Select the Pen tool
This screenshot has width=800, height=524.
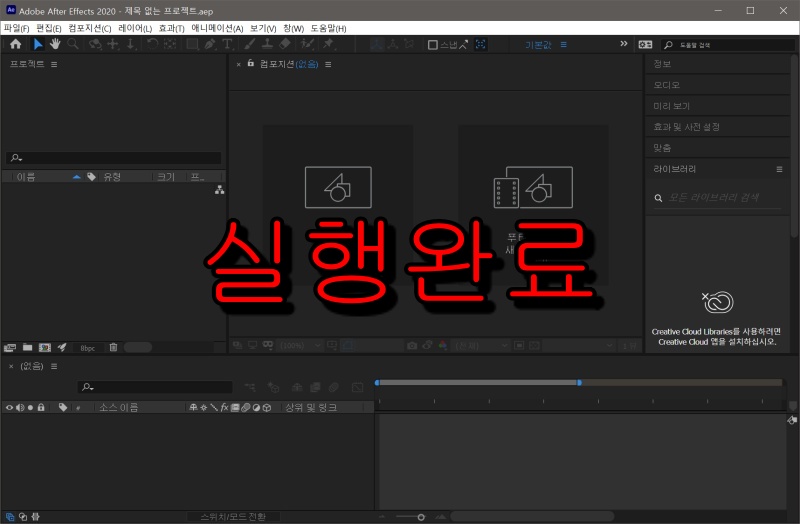(210, 44)
